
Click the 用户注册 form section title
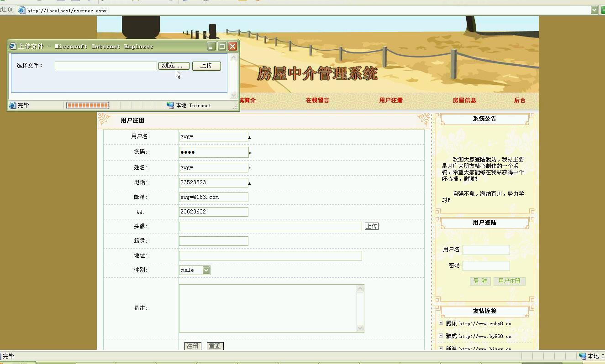pos(132,120)
